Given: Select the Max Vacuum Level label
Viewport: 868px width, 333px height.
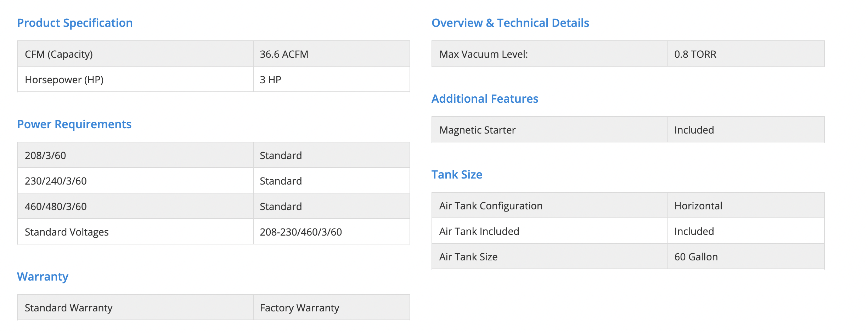Looking at the screenshot, I should 483,54.
